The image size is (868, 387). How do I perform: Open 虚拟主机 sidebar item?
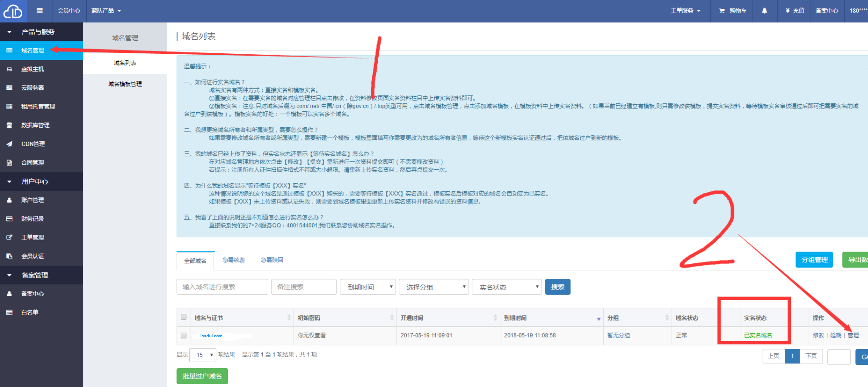point(32,69)
